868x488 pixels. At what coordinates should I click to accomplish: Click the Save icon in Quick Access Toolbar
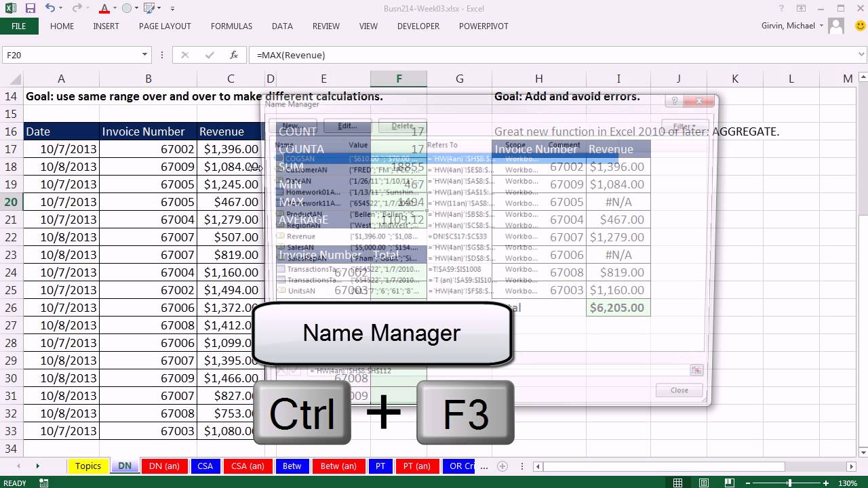coord(30,9)
